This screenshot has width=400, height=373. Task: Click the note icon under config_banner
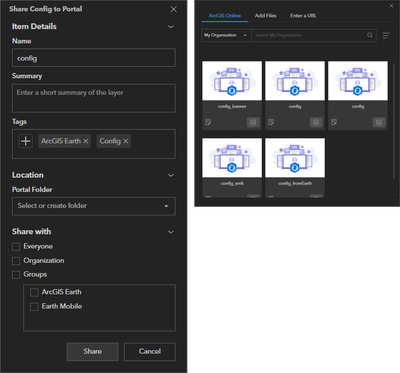[x=208, y=122]
